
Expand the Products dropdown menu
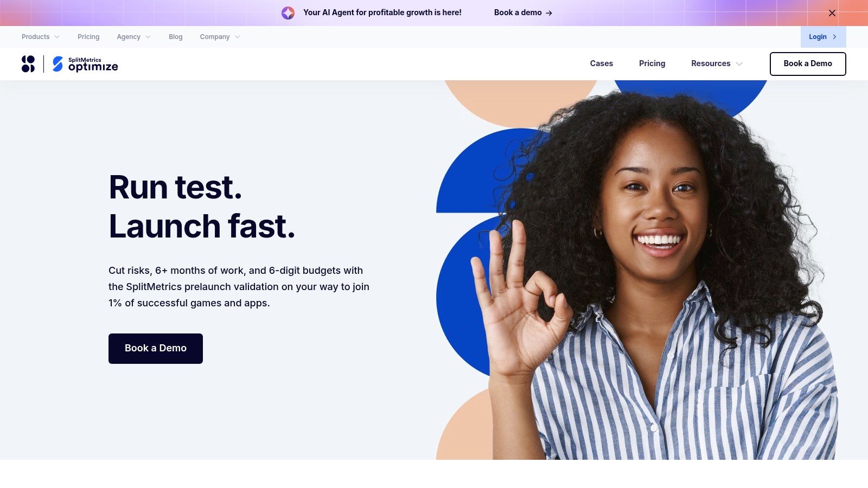click(x=41, y=37)
